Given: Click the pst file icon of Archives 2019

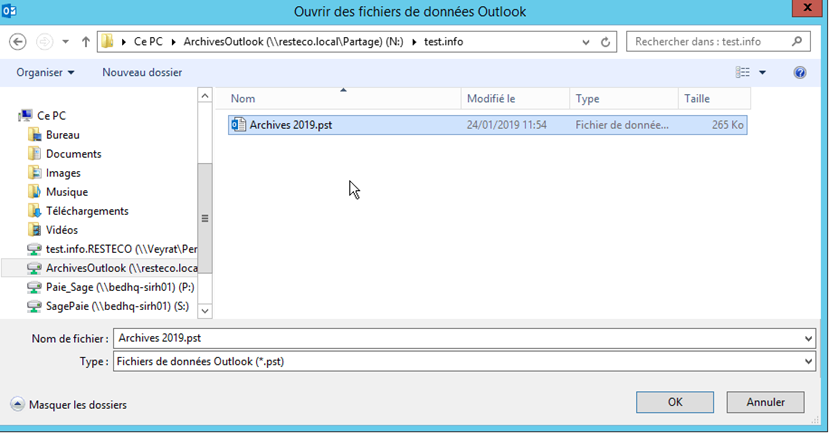Looking at the screenshot, I should pos(239,125).
